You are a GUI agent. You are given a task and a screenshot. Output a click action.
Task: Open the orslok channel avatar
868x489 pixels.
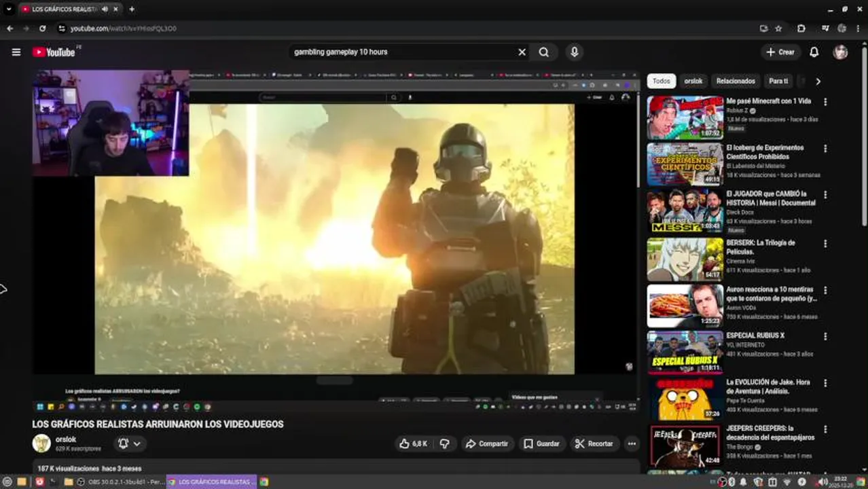[41, 443]
